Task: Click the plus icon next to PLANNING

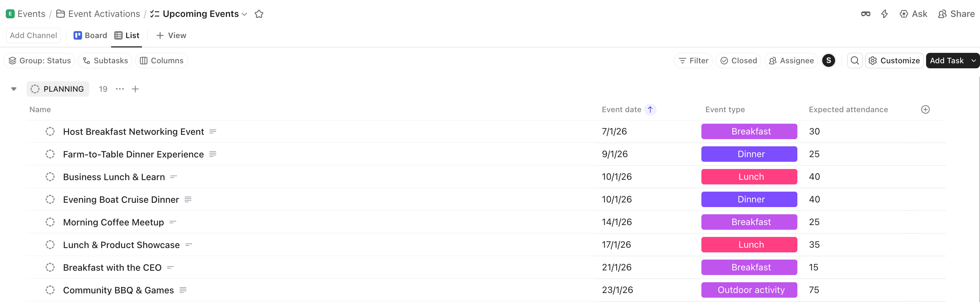Action: click(136, 89)
